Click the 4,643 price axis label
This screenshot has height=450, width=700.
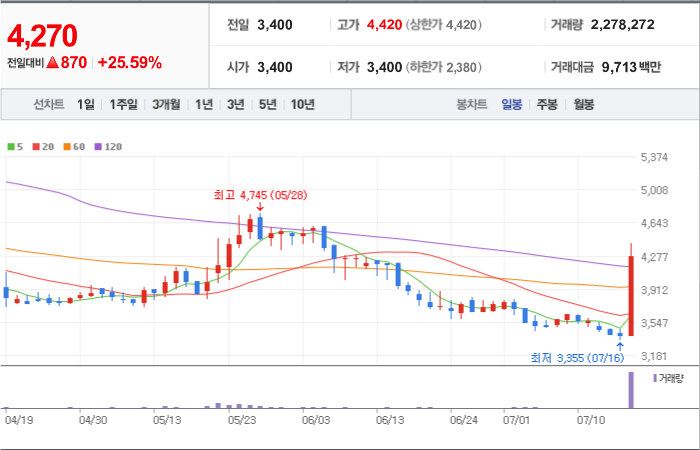654,223
